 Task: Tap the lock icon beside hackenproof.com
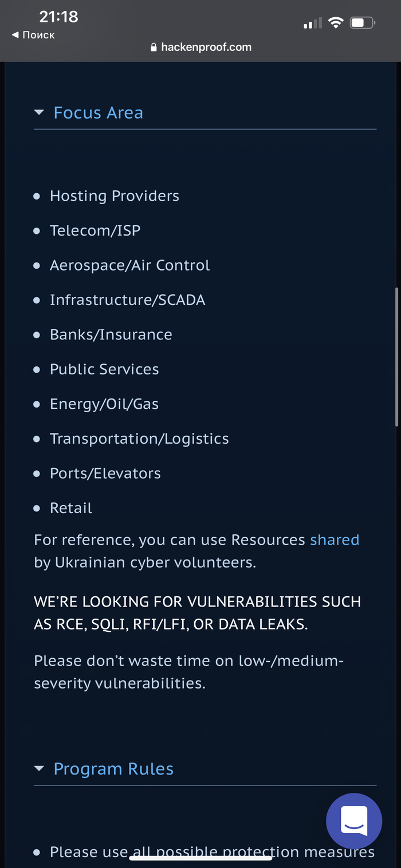[x=154, y=48]
